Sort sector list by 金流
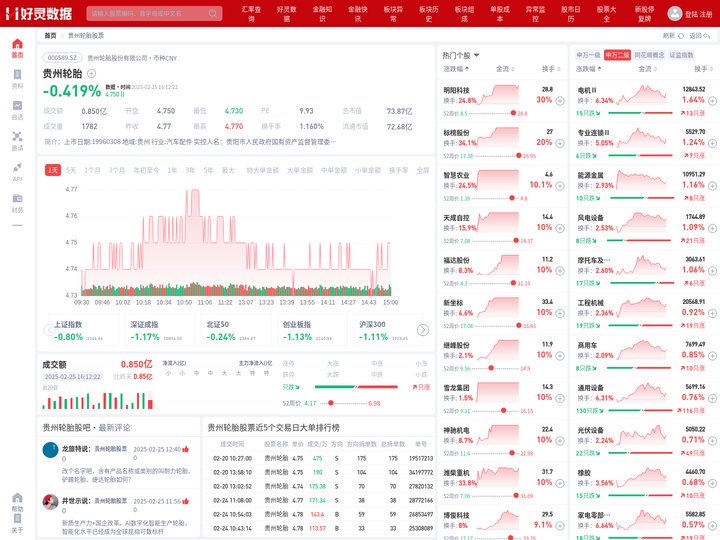720x540 pixels. pos(647,69)
